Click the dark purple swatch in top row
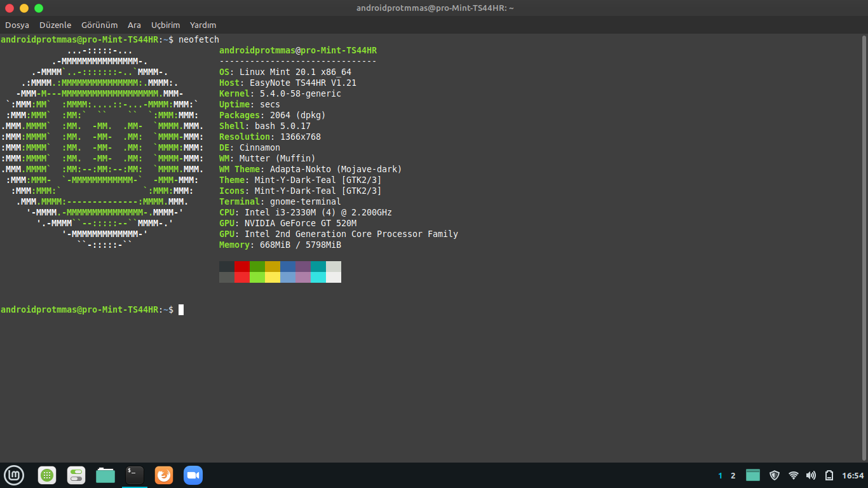This screenshot has height=488, width=868. coord(303,266)
